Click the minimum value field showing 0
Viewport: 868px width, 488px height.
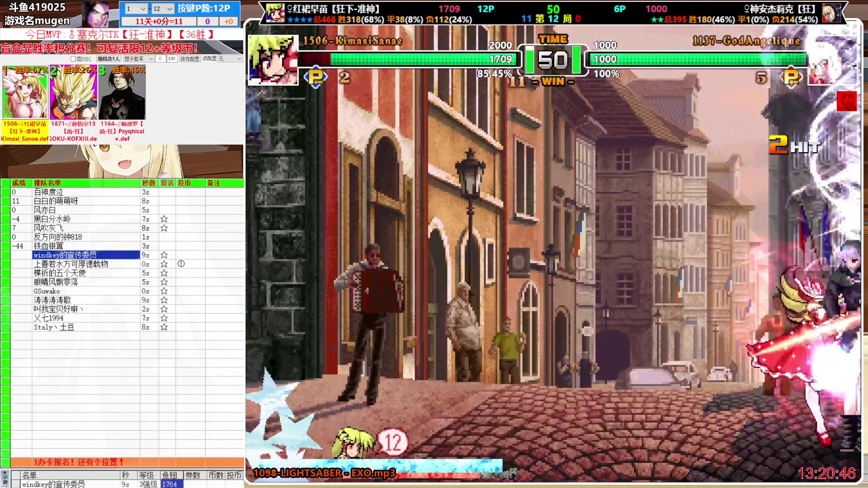(160, 59)
